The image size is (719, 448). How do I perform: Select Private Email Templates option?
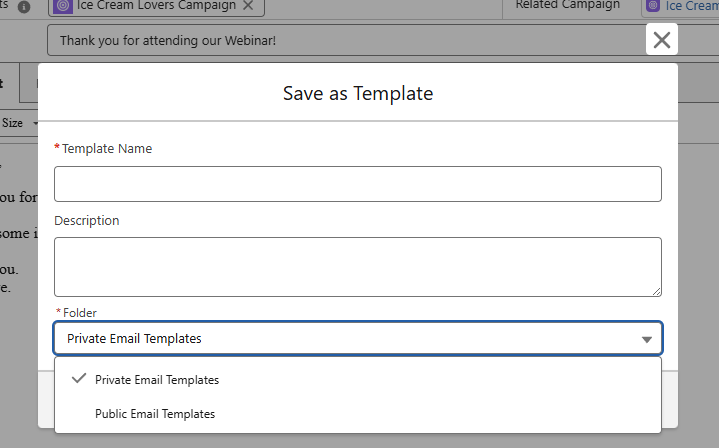157,380
